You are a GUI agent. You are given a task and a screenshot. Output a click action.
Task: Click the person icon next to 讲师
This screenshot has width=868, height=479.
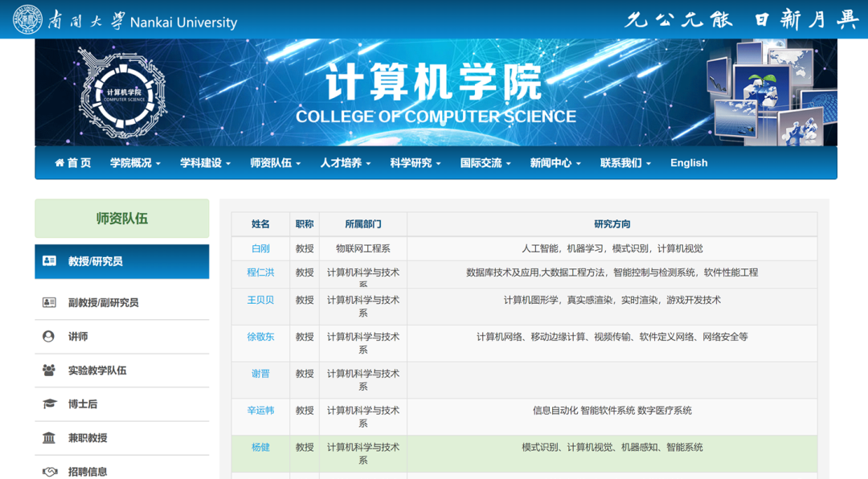(x=49, y=336)
